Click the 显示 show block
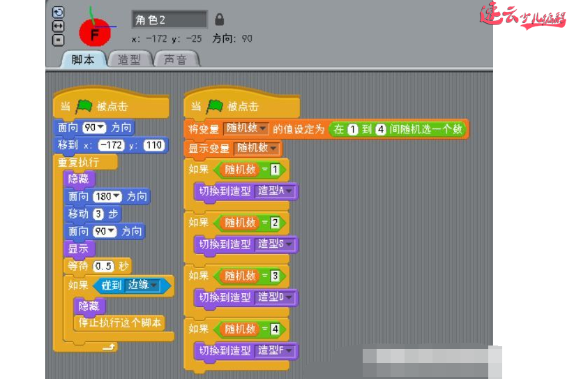The width and height of the screenshot is (588, 379). pyautogui.click(x=78, y=248)
